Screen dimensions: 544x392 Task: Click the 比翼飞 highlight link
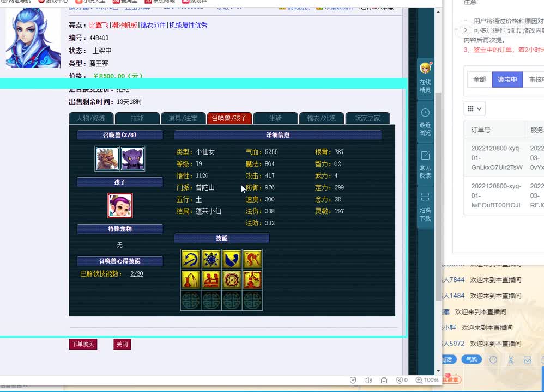[99, 25]
